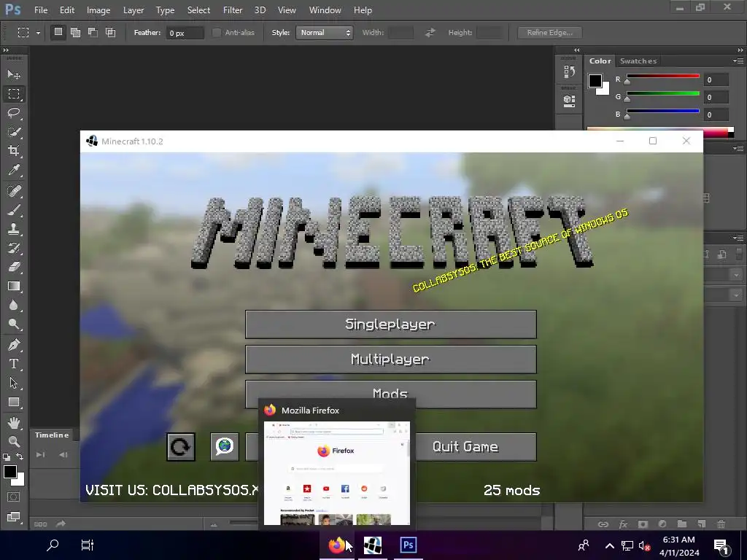The image size is (747, 560).
Task: Select the Brush tool
Action: [14, 210]
